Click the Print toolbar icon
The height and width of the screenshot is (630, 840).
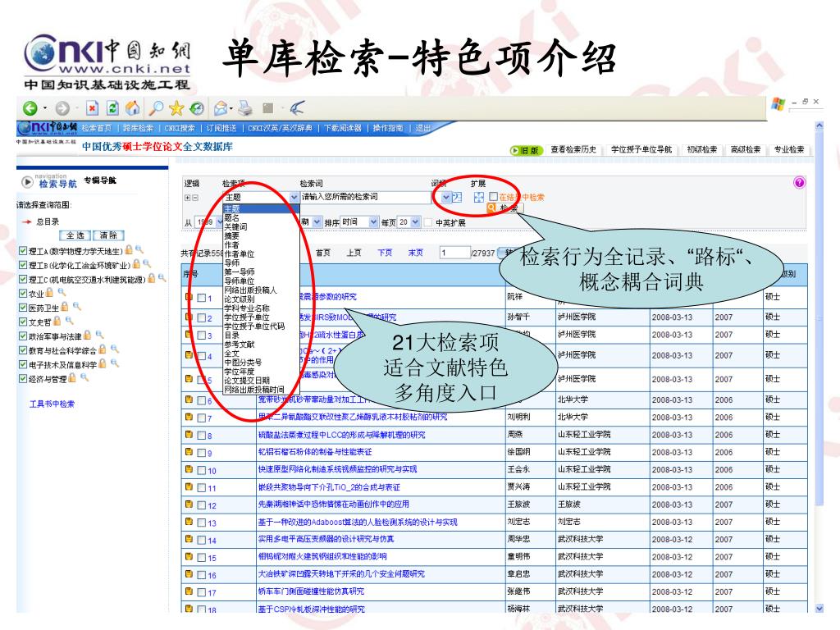click(x=245, y=108)
